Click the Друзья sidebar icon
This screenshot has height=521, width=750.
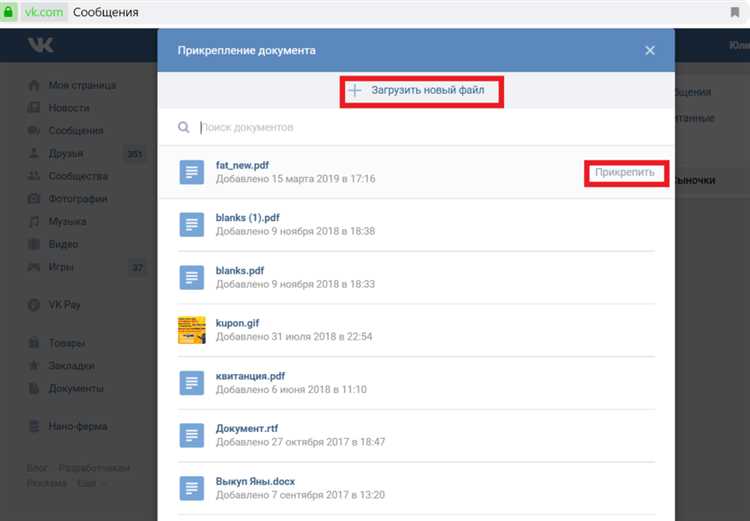tap(34, 154)
